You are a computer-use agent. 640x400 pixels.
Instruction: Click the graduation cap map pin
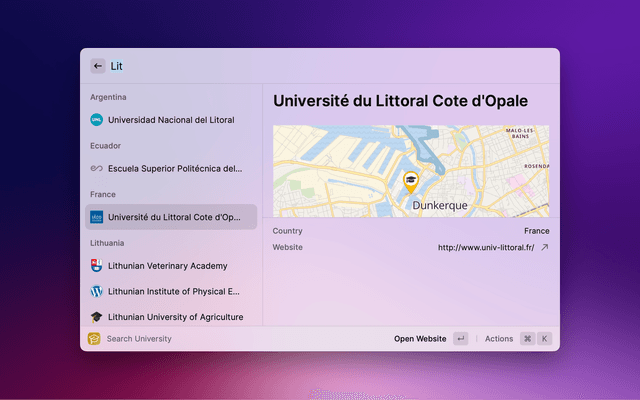click(410, 182)
